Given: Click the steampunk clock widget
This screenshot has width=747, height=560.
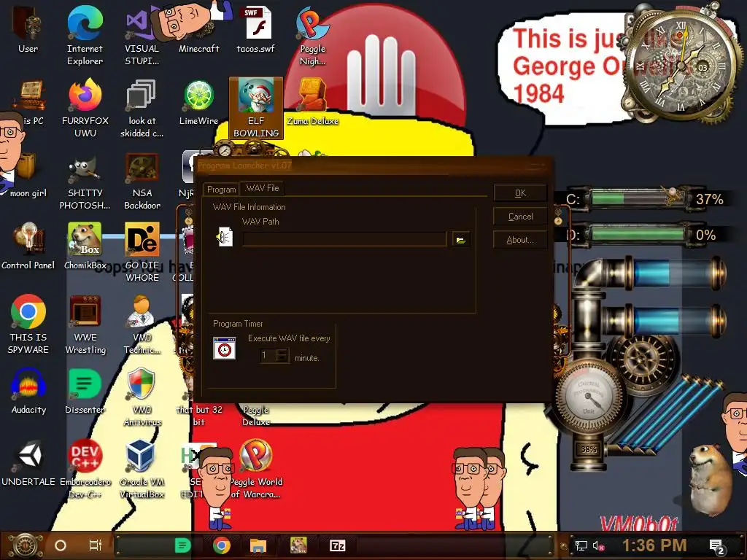Looking at the screenshot, I should [x=681, y=66].
